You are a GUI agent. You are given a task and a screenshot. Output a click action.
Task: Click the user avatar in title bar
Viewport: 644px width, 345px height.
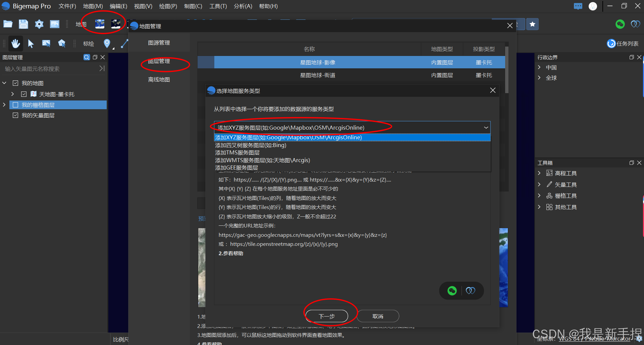tap(593, 6)
